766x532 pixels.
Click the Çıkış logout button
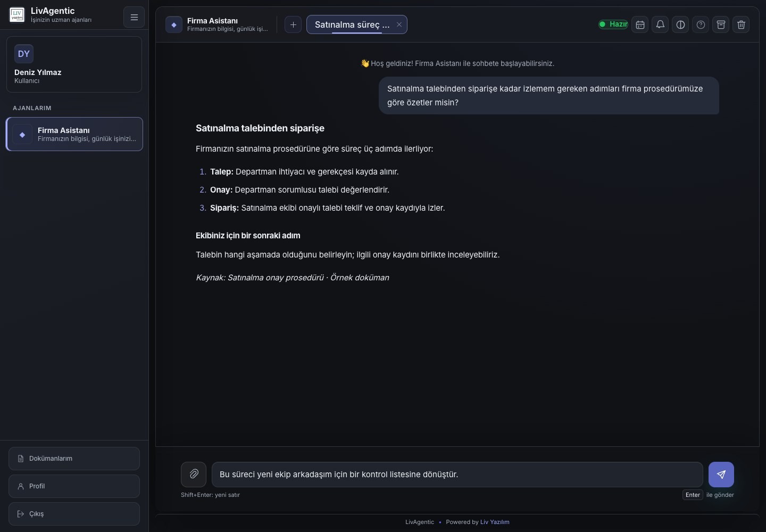(74, 514)
